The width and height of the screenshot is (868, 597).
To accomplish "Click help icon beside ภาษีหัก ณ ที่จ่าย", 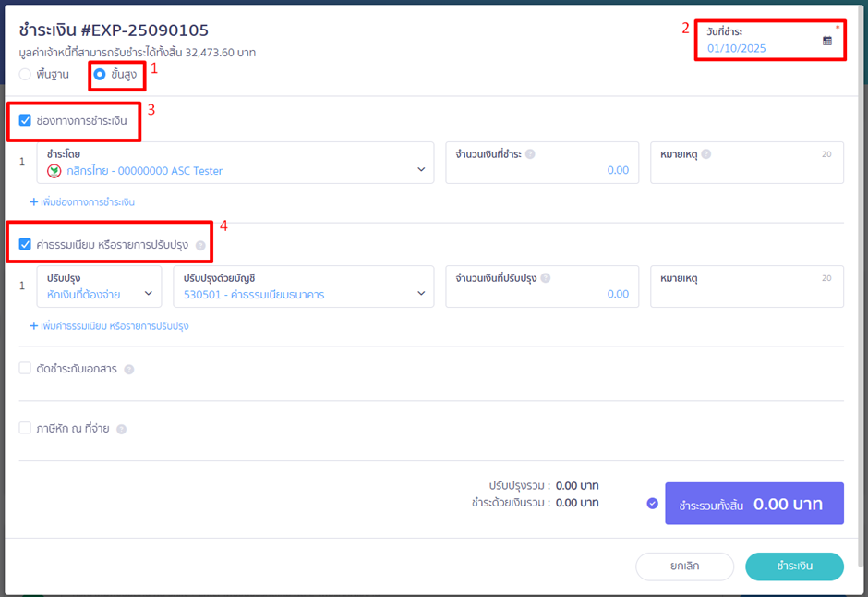I will [x=121, y=430].
